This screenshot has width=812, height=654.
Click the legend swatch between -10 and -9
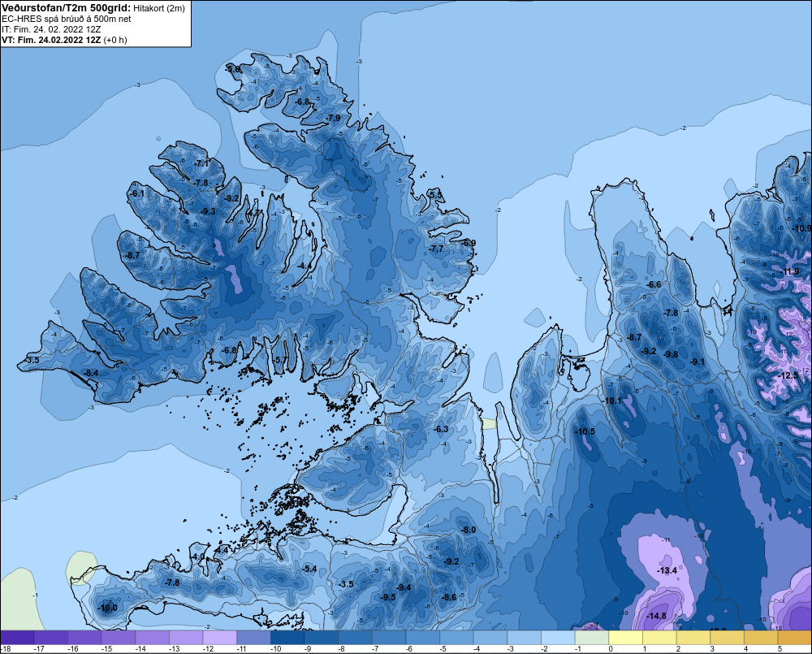coord(287,638)
